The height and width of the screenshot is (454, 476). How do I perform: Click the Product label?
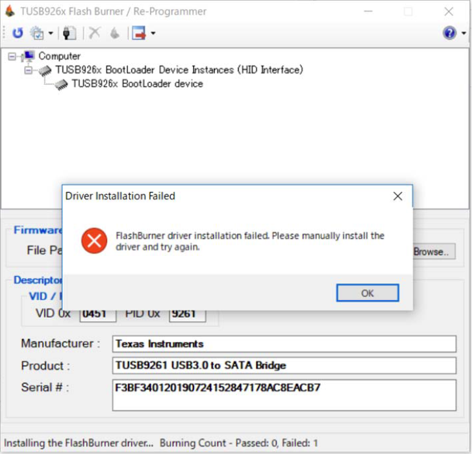(x=45, y=366)
